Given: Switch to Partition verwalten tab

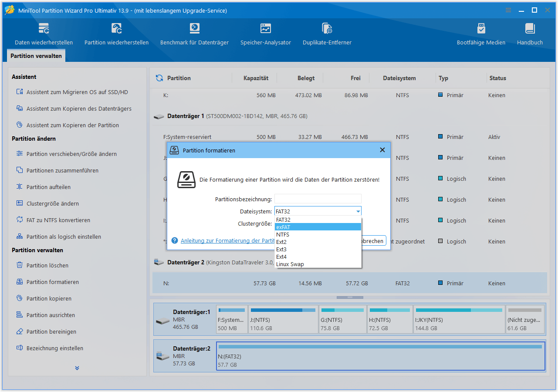Looking at the screenshot, I should (36, 56).
